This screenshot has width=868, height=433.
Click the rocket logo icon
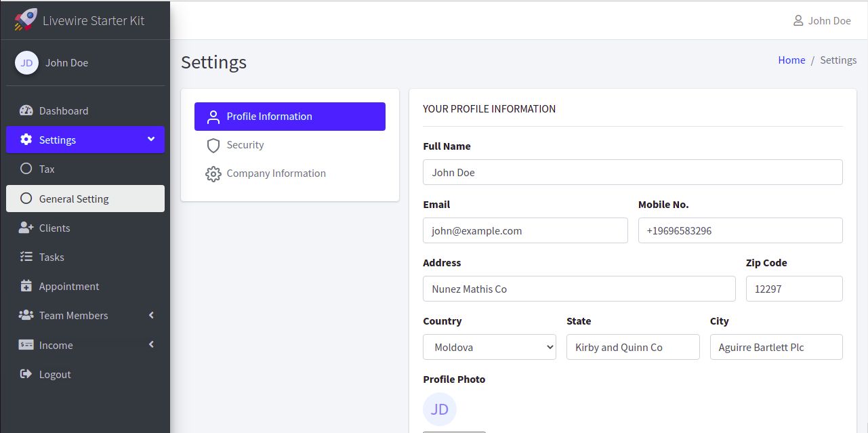(26, 20)
